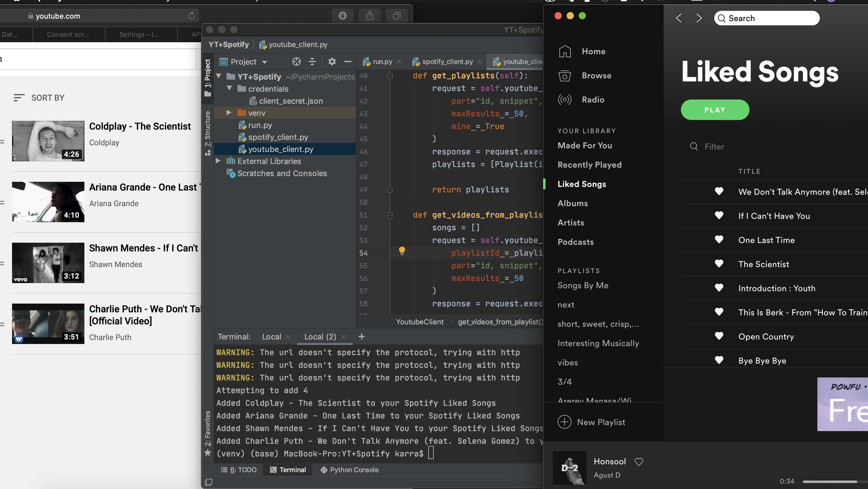
Task: Unlike the song Open Country
Action: (x=719, y=336)
